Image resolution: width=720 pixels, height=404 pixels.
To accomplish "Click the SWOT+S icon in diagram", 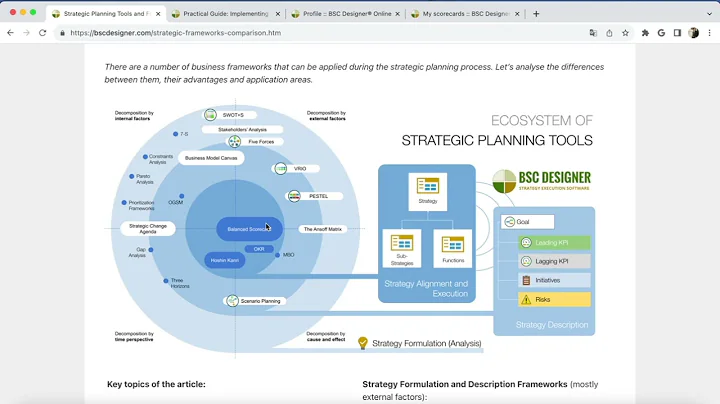I will point(210,114).
